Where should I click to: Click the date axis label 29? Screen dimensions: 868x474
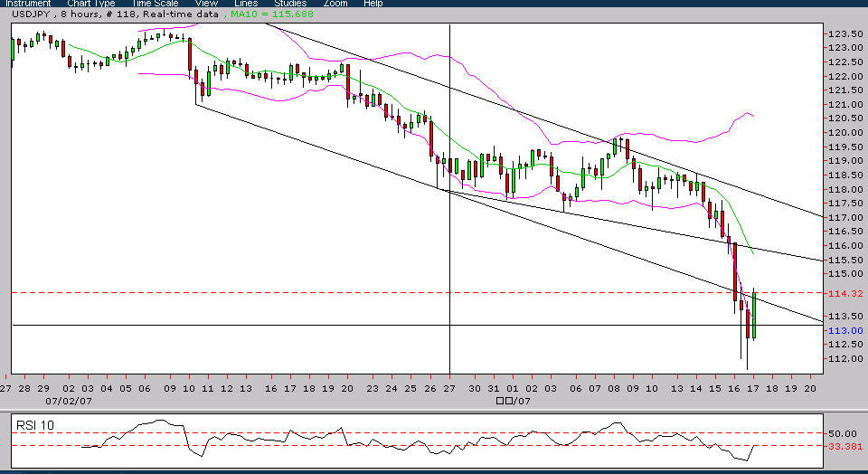click(x=43, y=389)
